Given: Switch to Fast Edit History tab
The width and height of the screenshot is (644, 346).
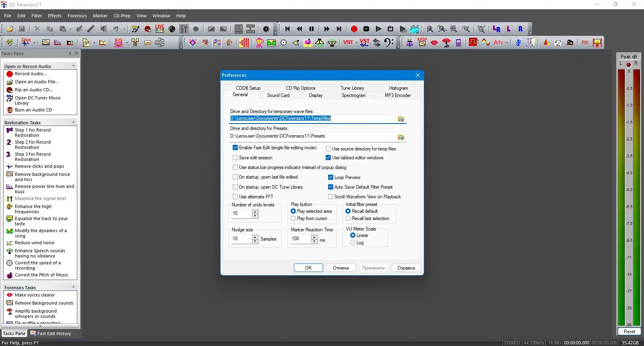Looking at the screenshot, I should (x=51, y=334).
